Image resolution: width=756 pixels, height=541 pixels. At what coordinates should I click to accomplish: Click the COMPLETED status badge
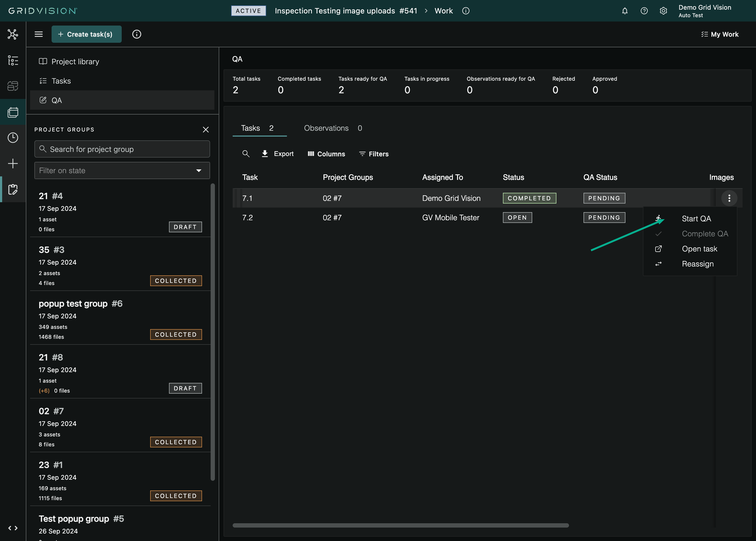[x=530, y=198]
